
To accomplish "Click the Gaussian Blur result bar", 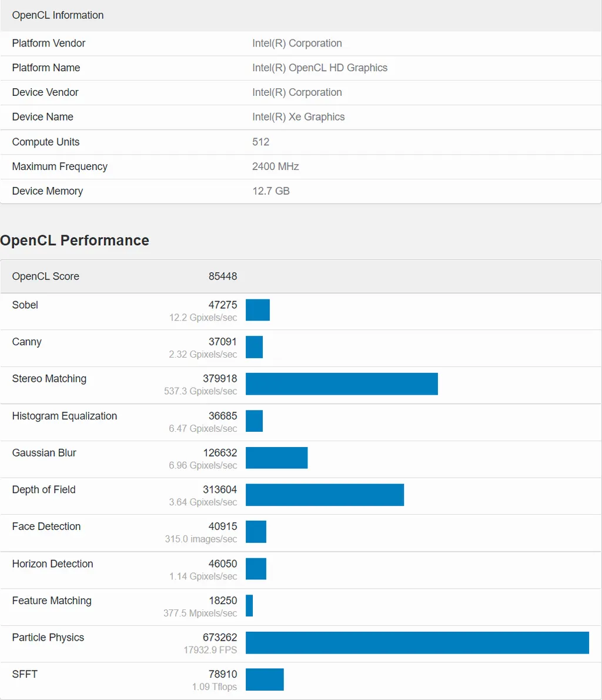I will [276, 458].
